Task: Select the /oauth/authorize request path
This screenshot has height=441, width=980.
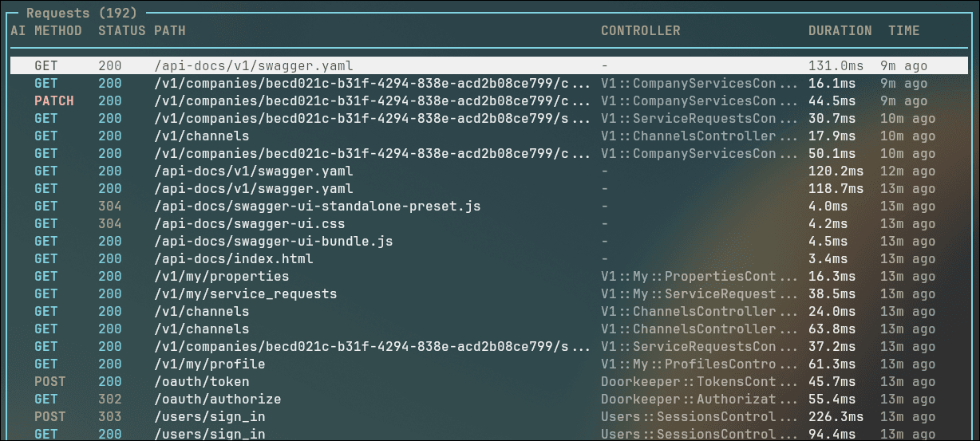Action: click(x=218, y=400)
